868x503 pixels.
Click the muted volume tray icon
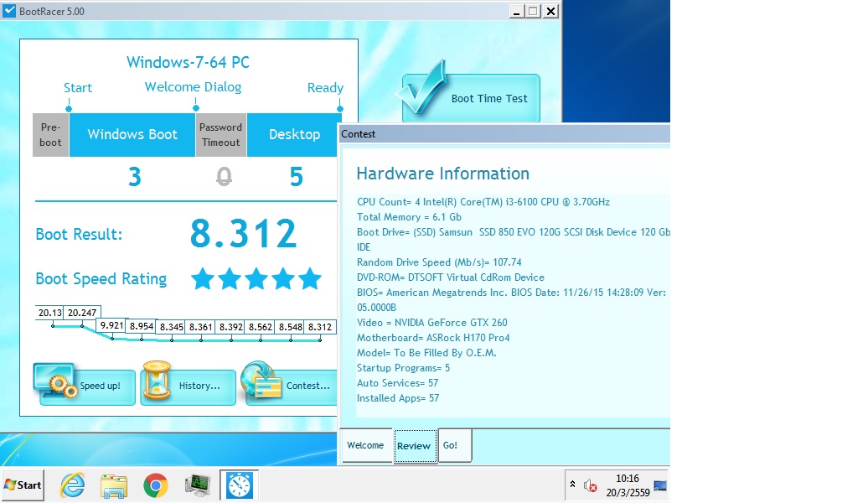click(x=590, y=486)
